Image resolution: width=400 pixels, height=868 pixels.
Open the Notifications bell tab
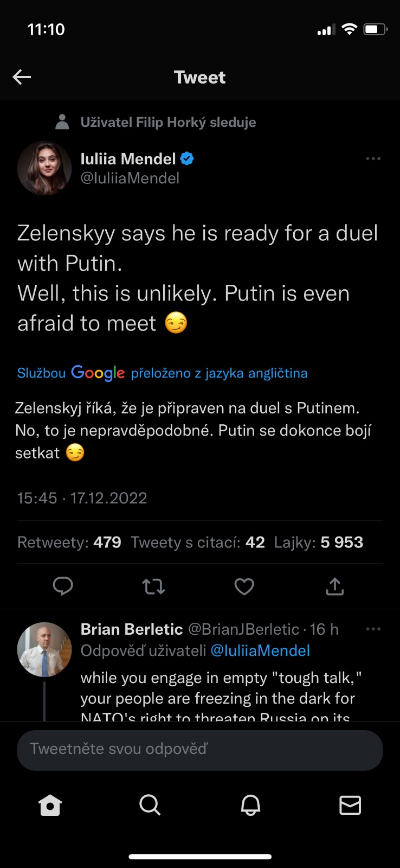click(250, 806)
